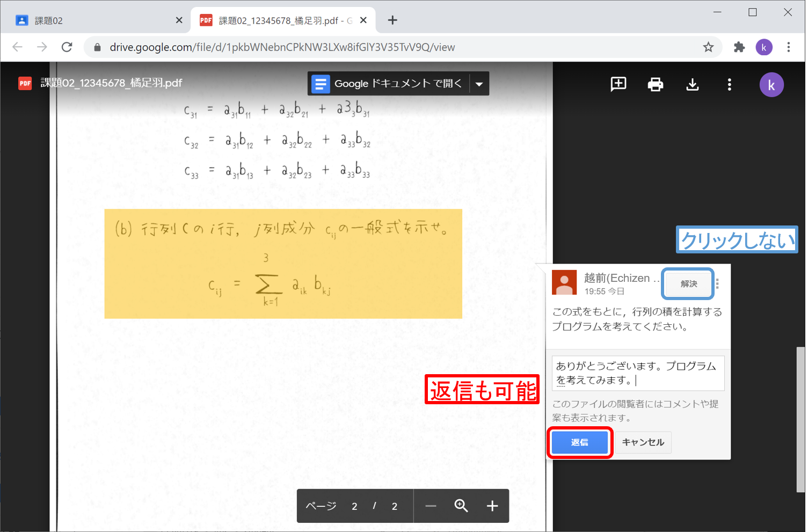Click the vertical scrollbar on the right

coord(800,419)
